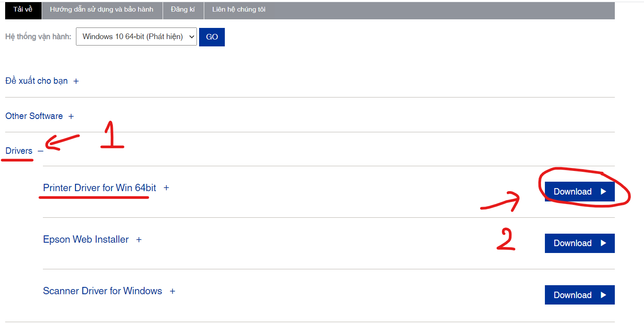Switch to the Tải về tab
Image resolution: width=644 pixels, height=323 pixels.
coord(23,9)
